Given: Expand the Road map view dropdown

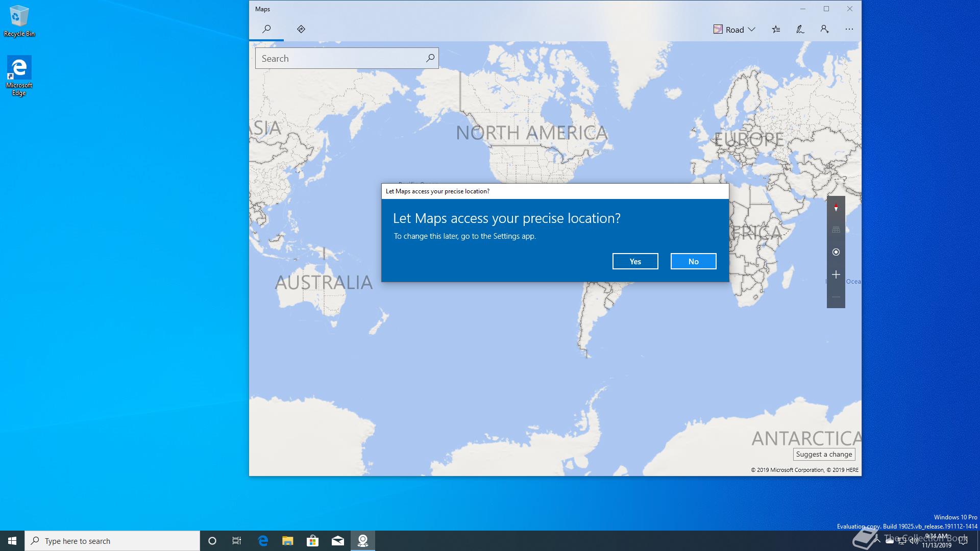Looking at the screenshot, I should click(734, 30).
